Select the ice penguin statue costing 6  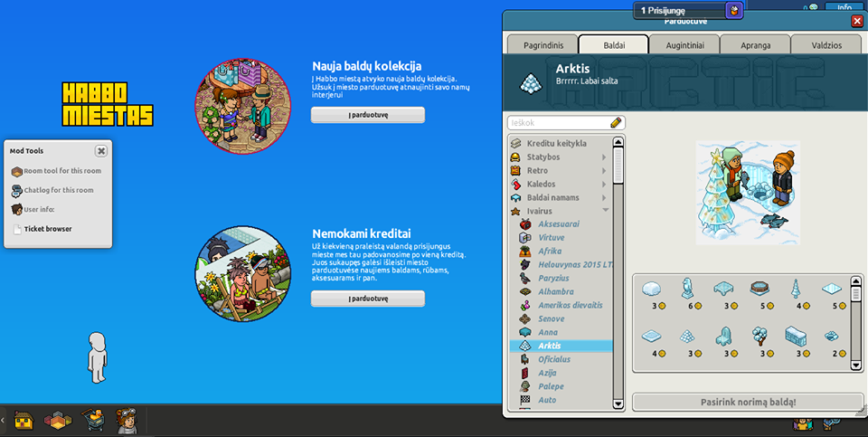point(686,288)
